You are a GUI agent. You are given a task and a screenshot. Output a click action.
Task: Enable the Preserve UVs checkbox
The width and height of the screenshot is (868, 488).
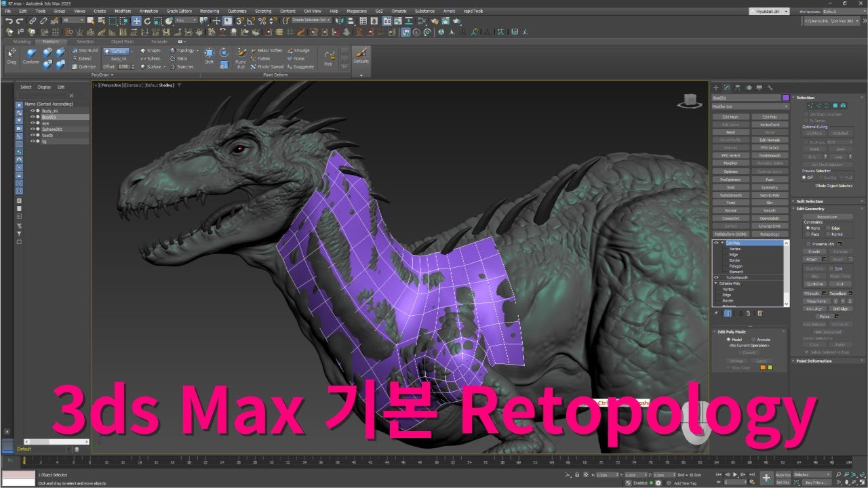808,243
